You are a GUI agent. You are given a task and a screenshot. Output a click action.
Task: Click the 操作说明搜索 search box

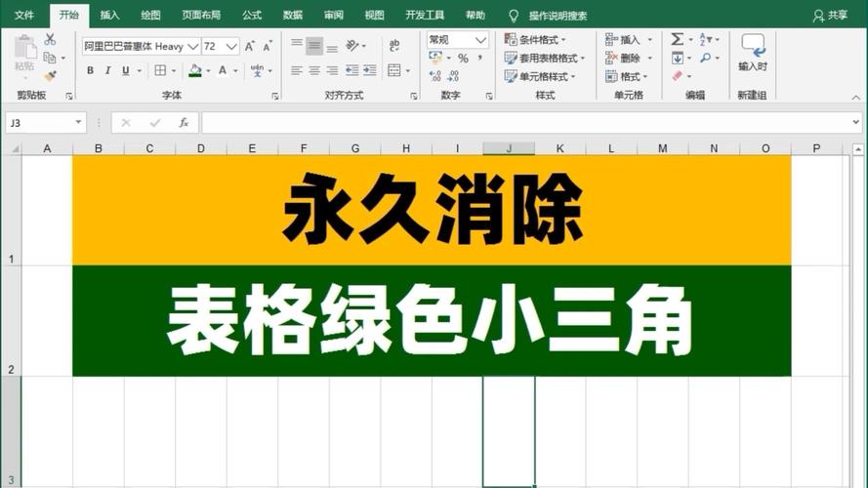coord(558,16)
